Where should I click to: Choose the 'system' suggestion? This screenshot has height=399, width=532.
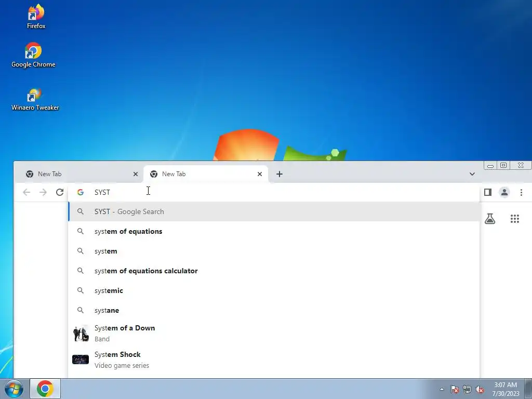pos(274,251)
